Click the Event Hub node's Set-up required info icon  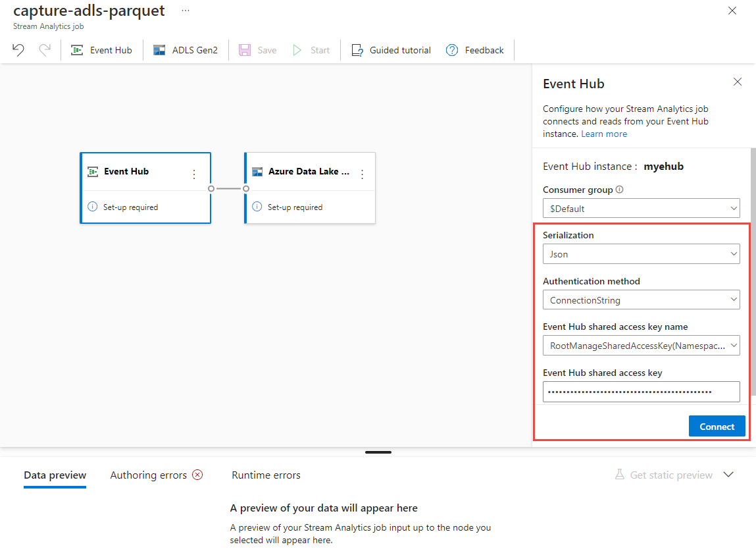92,207
